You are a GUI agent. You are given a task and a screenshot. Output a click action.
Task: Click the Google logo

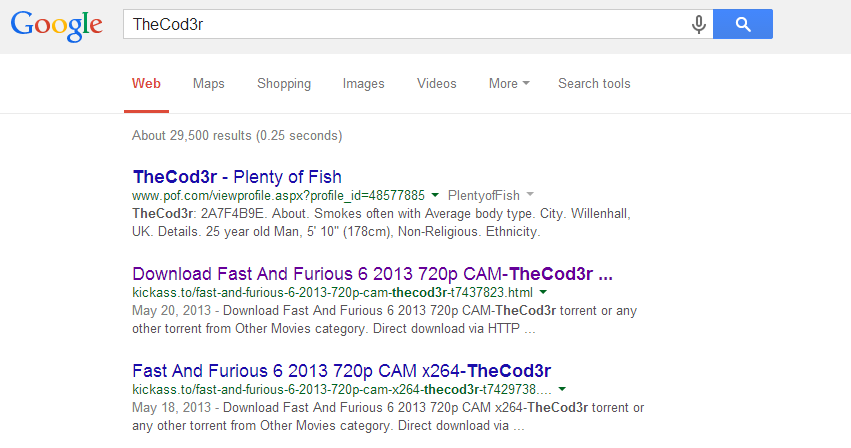click(x=56, y=25)
